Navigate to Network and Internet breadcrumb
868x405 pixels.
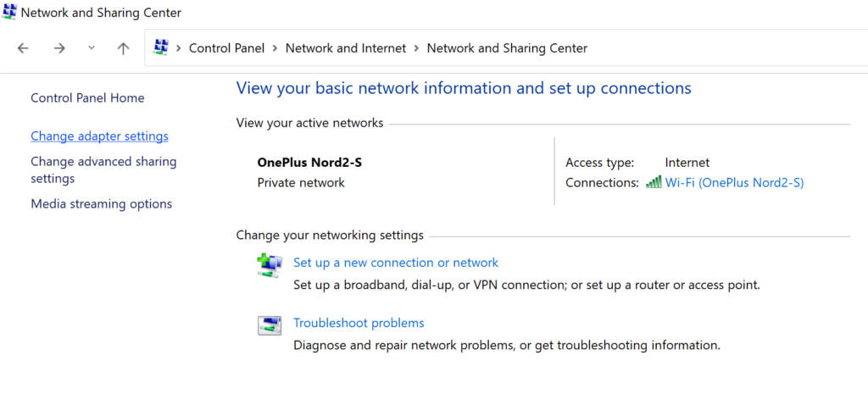coord(346,48)
